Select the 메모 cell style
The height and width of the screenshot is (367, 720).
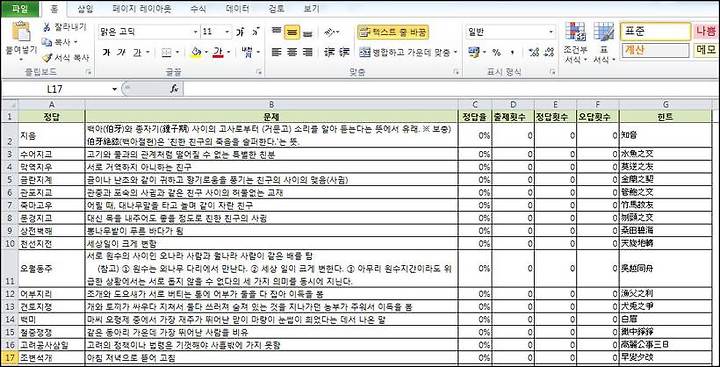[706, 50]
